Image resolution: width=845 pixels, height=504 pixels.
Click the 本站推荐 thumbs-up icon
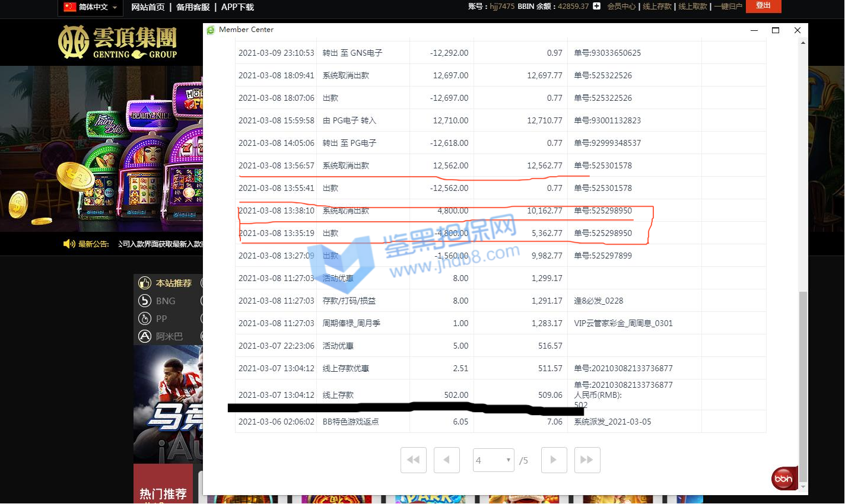(x=145, y=283)
